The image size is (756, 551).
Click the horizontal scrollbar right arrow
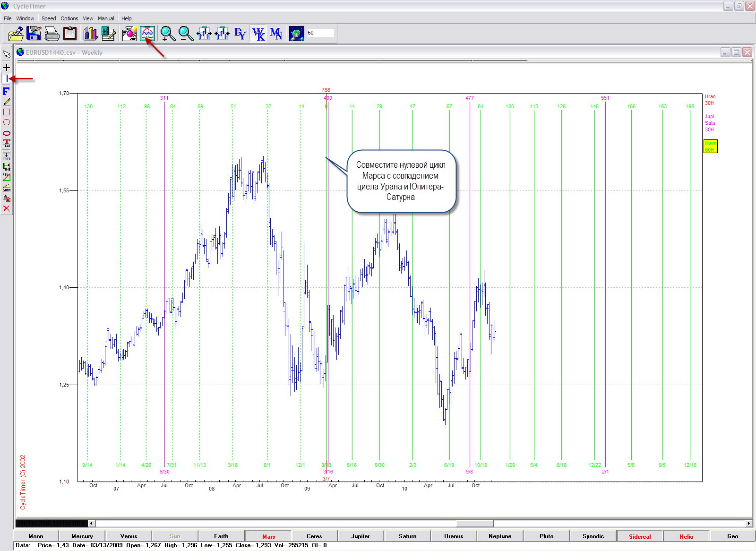click(x=748, y=523)
